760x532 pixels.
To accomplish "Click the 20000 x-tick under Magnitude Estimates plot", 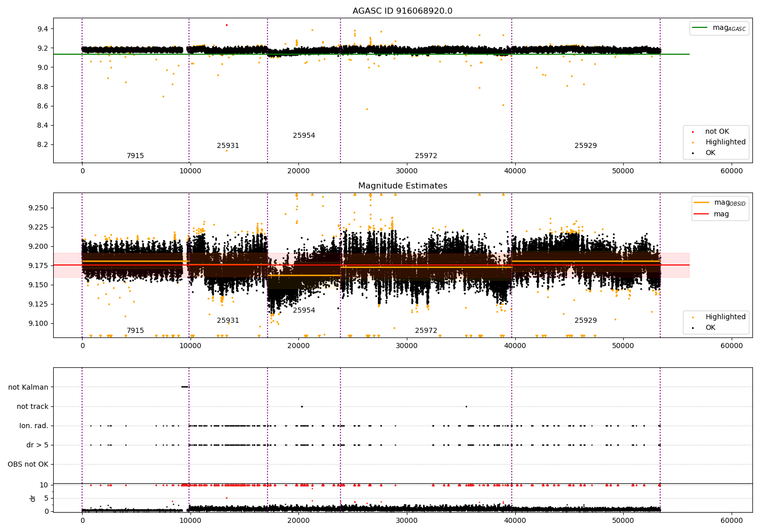I will pos(298,346).
